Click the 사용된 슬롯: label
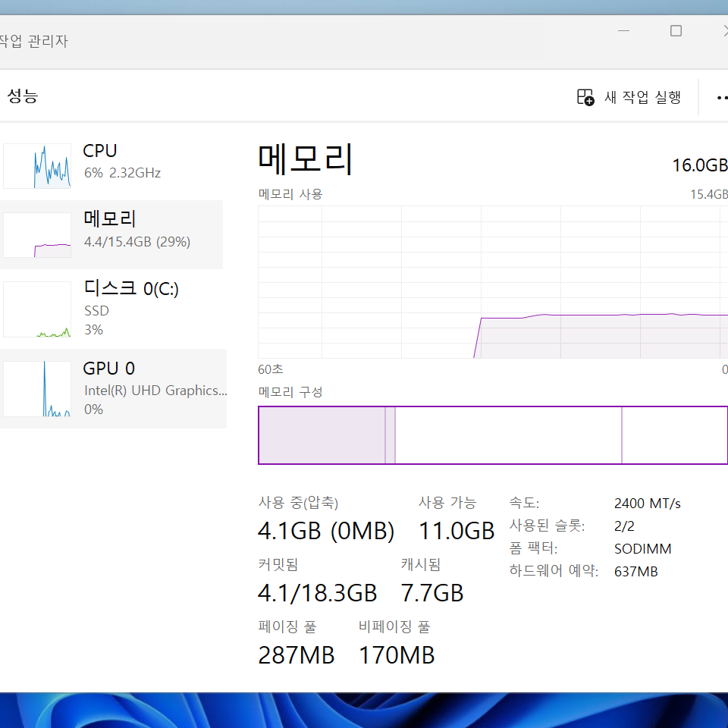The image size is (728, 728). (547, 526)
